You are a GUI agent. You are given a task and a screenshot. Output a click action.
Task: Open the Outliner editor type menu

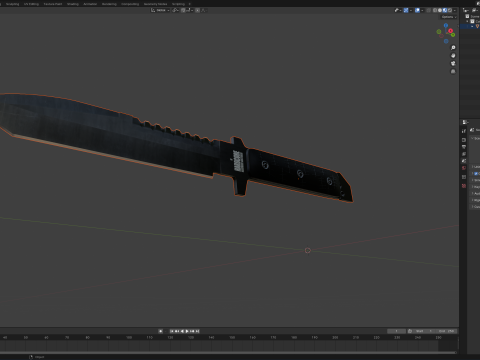[466, 10]
